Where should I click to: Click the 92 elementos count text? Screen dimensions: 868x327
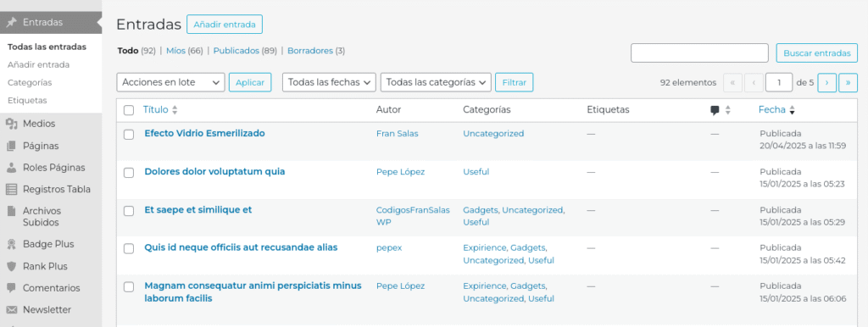(688, 82)
